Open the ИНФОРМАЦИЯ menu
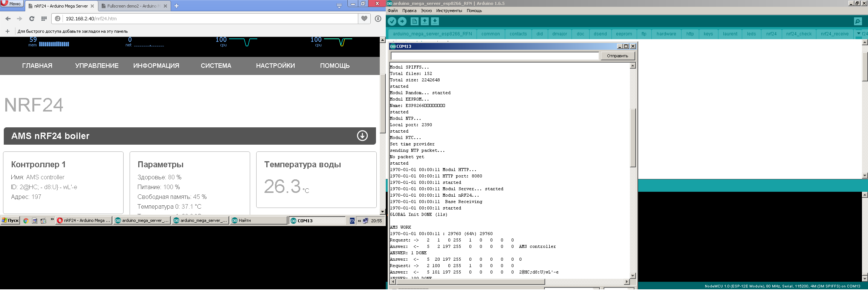868x298 pixels. 156,66
